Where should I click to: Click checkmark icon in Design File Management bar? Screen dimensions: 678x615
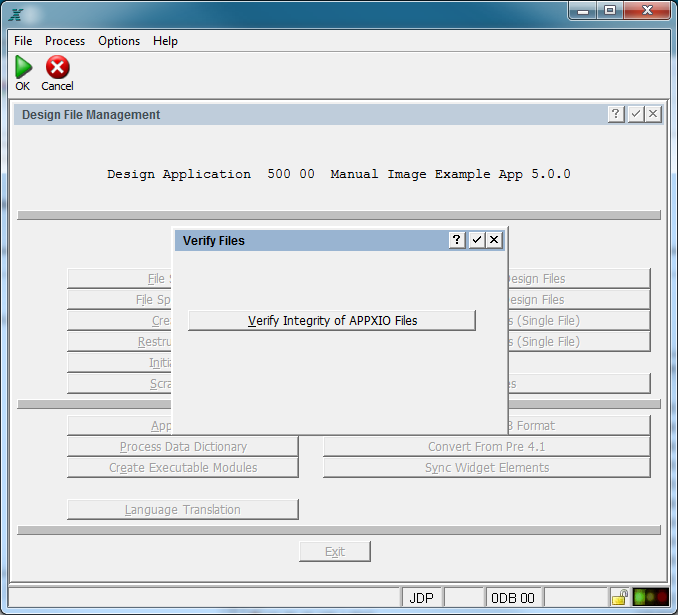pyautogui.click(x=636, y=114)
